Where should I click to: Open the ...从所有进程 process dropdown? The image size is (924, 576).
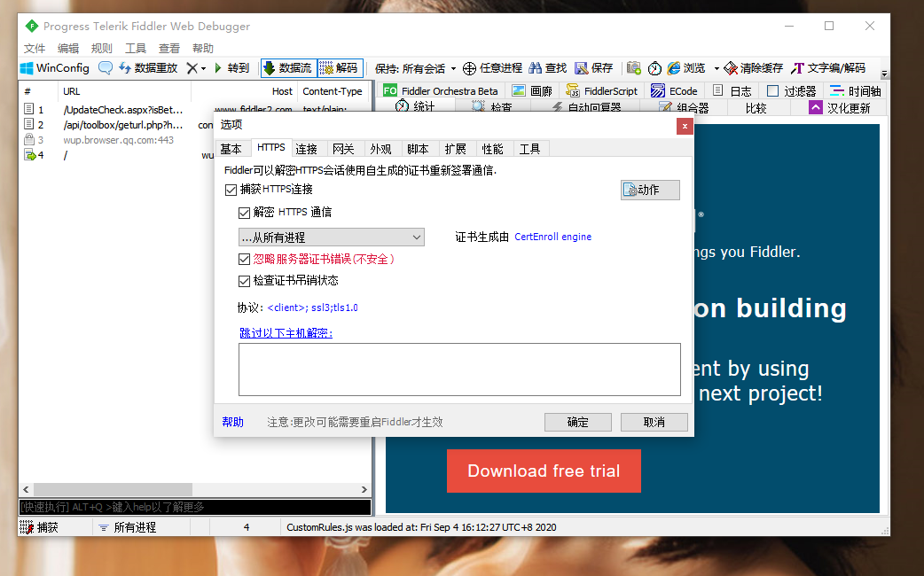pos(418,237)
